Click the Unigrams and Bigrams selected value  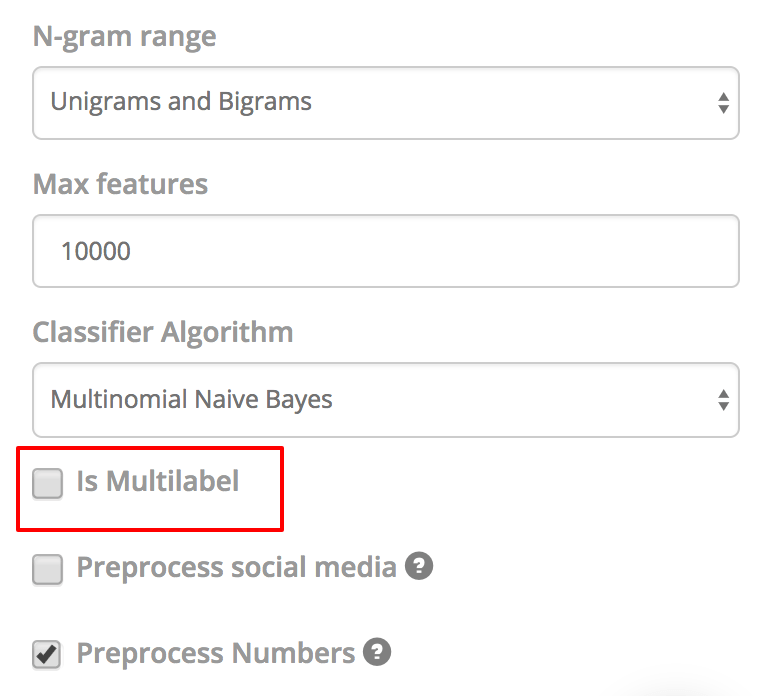point(181,102)
